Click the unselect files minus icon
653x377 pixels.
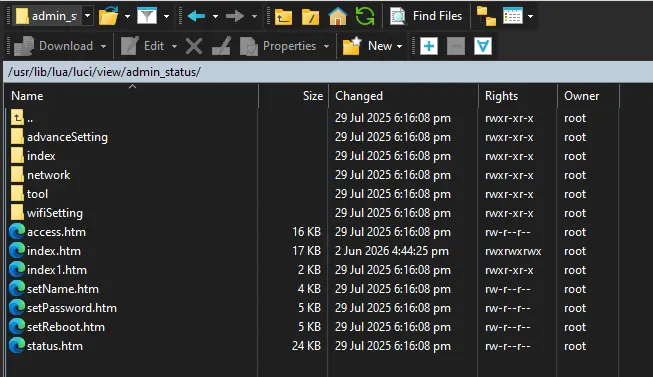click(x=456, y=46)
